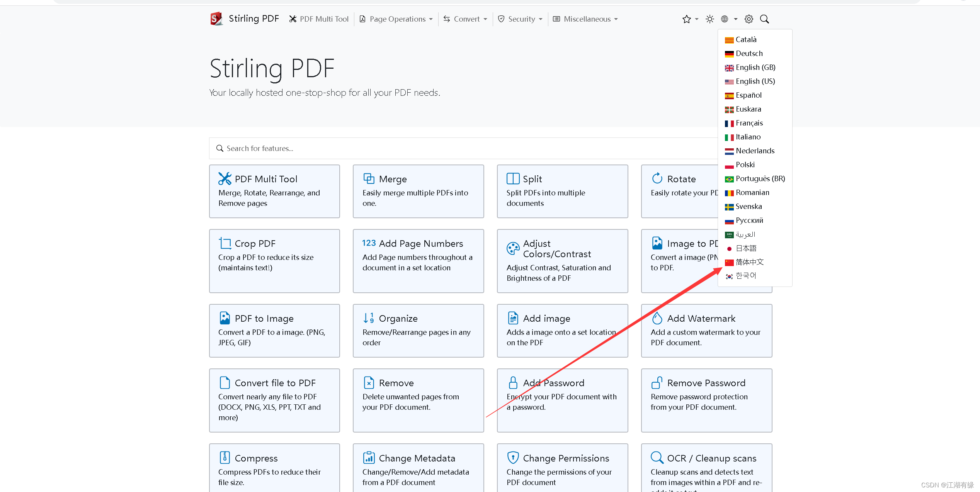
Task: Open the Remove Password title link
Action: tap(706, 383)
